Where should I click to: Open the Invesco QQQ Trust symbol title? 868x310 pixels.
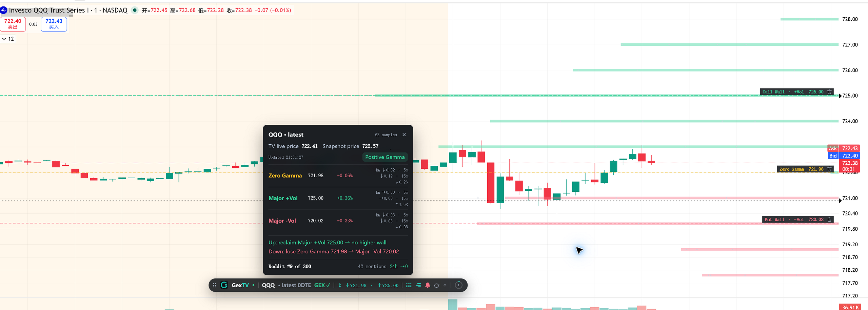coord(68,10)
